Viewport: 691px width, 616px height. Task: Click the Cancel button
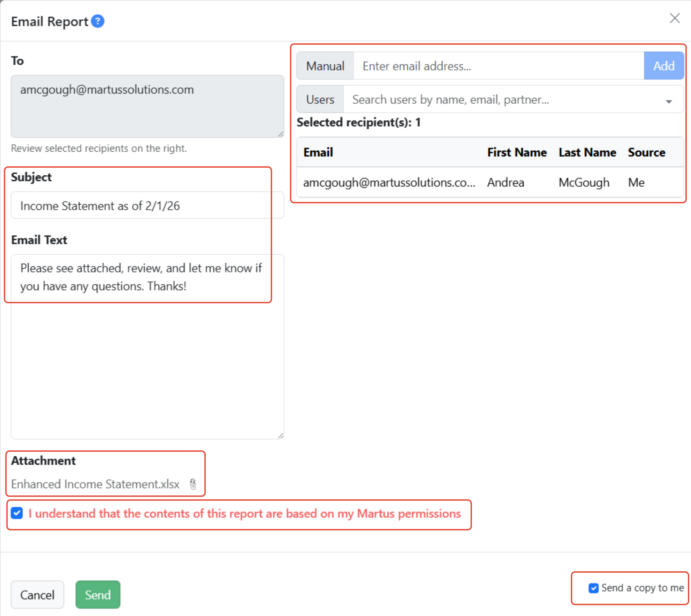(37, 595)
